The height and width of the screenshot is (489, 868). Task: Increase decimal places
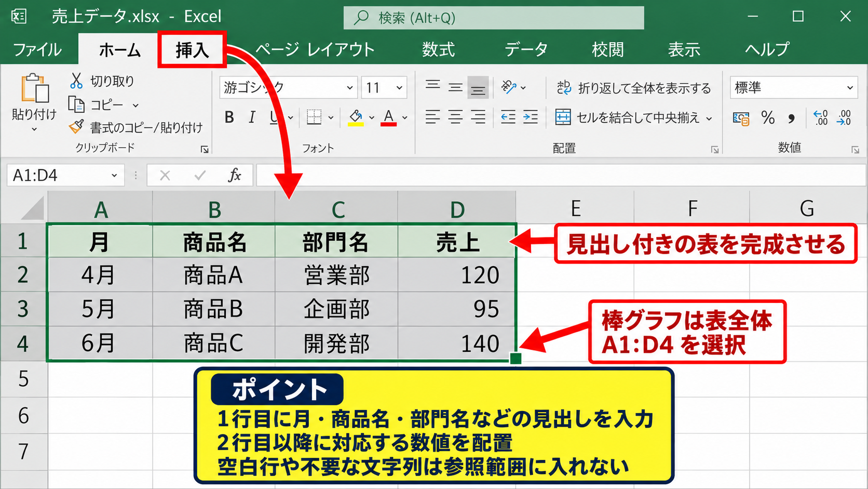(821, 117)
